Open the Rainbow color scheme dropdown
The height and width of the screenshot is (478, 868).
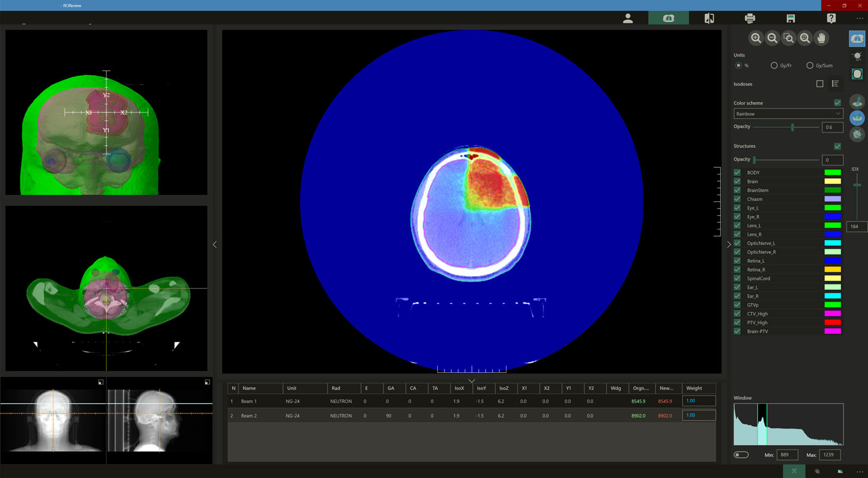pos(788,114)
